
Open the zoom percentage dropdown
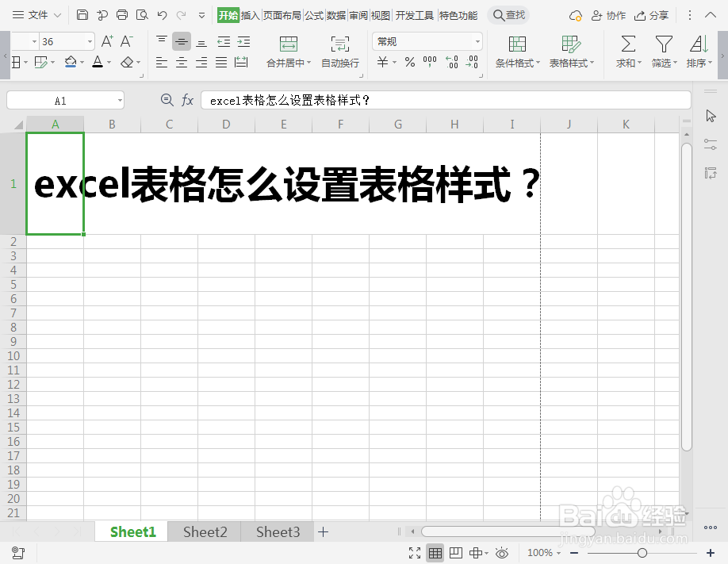pos(560,553)
